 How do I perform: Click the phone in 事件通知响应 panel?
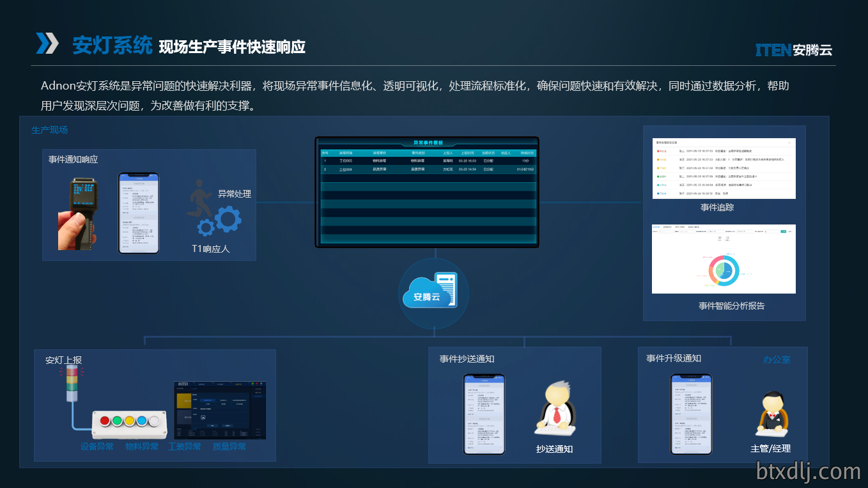pyautogui.click(x=139, y=213)
